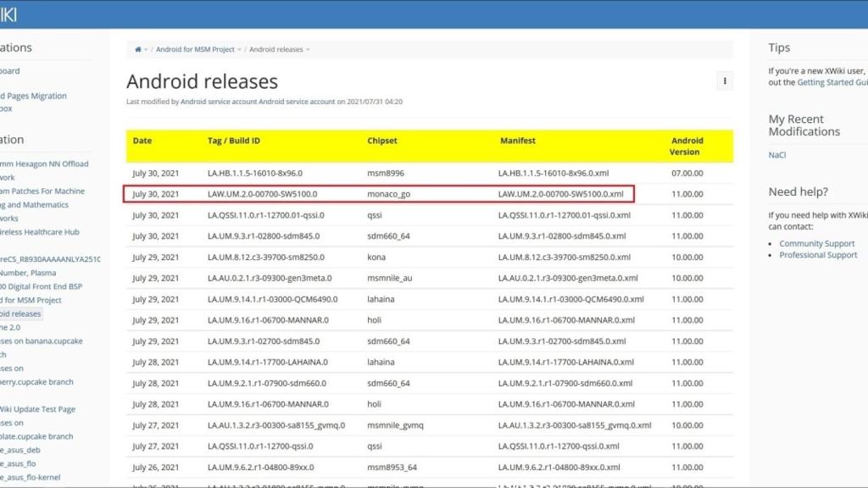The width and height of the screenshot is (868, 488).
Task: Click the home icon in the breadcrumb
Action: pyautogui.click(x=138, y=50)
